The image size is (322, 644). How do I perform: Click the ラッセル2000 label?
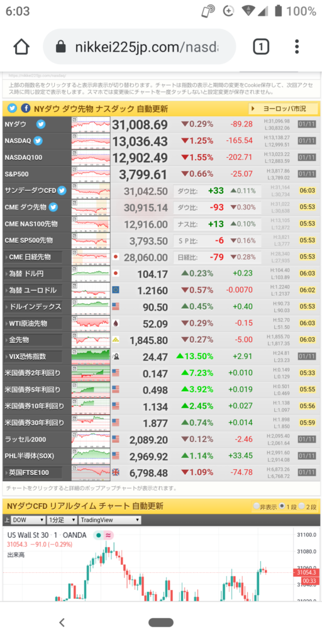point(25,440)
